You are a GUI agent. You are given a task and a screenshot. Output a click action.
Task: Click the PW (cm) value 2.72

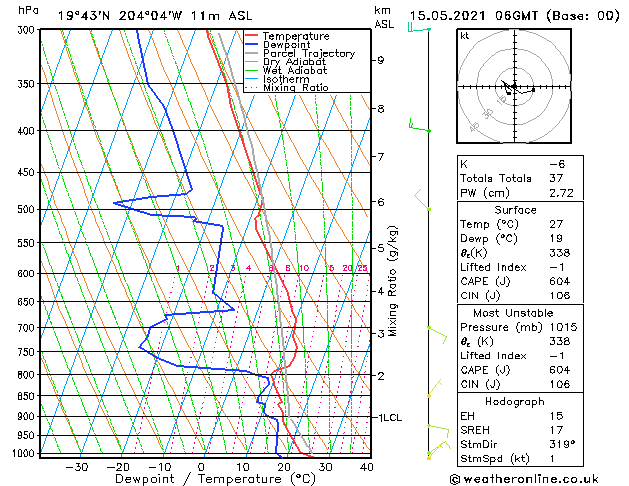[561, 193]
